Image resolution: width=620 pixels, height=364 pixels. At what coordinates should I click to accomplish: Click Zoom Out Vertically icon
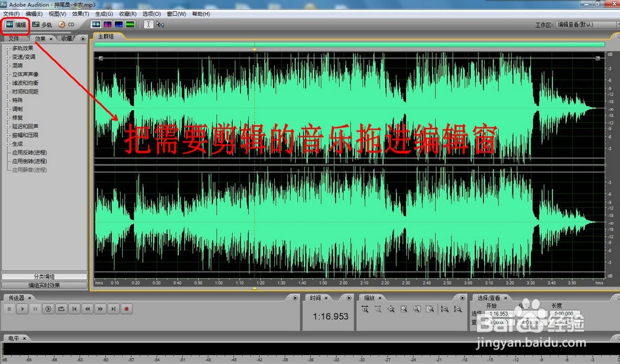pyautogui.click(x=458, y=309)
